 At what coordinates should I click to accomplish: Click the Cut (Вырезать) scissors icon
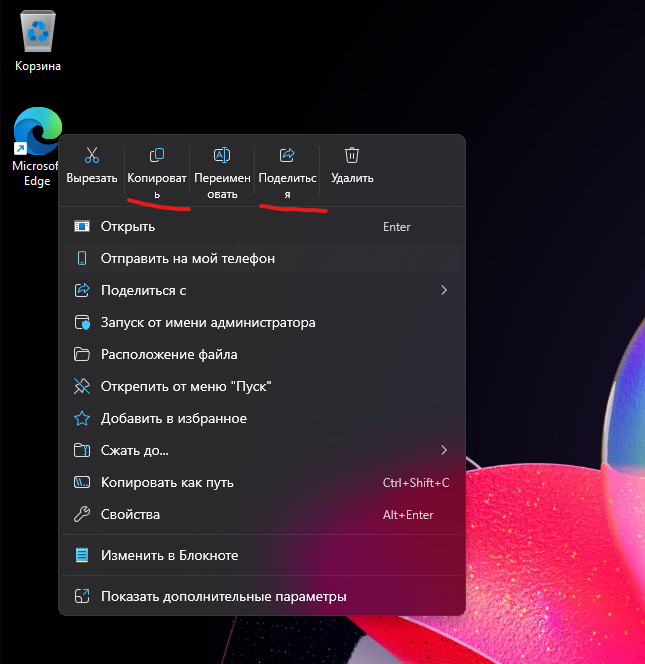point(91,155)
